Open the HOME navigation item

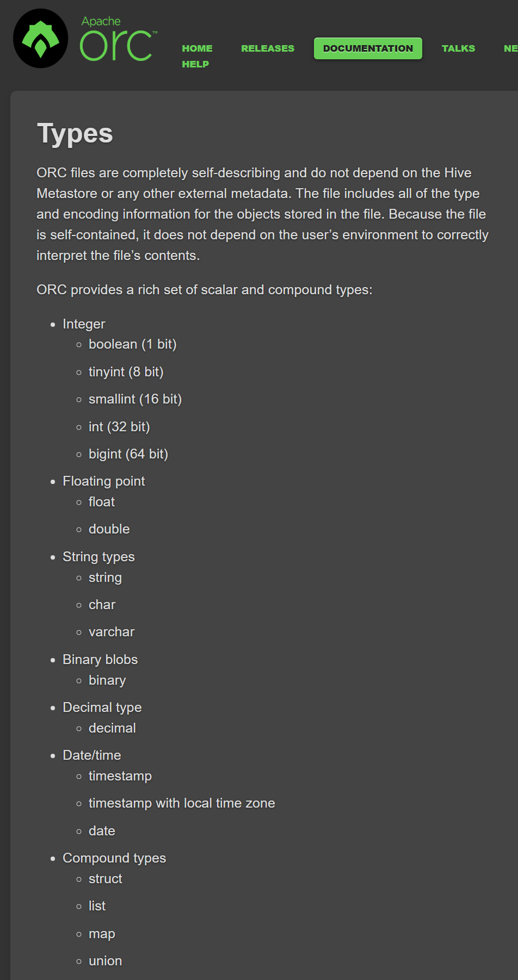(197, 48)
